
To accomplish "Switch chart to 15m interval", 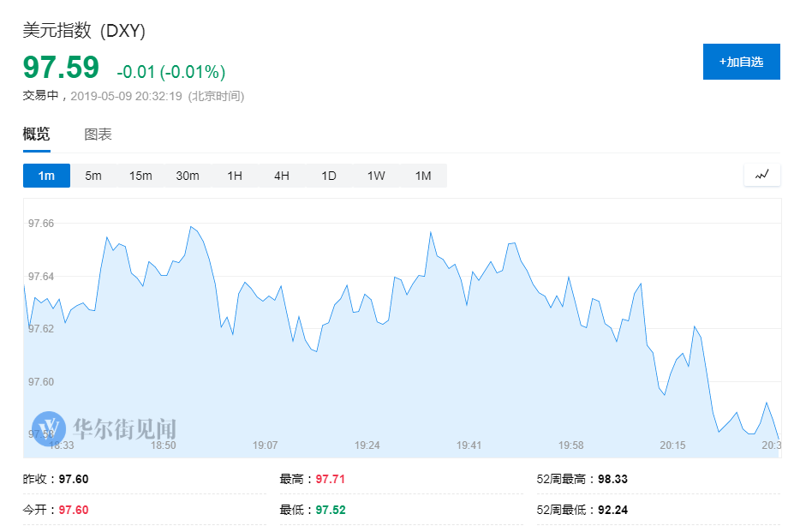I will pyautogui.click(x=140, y=176).
